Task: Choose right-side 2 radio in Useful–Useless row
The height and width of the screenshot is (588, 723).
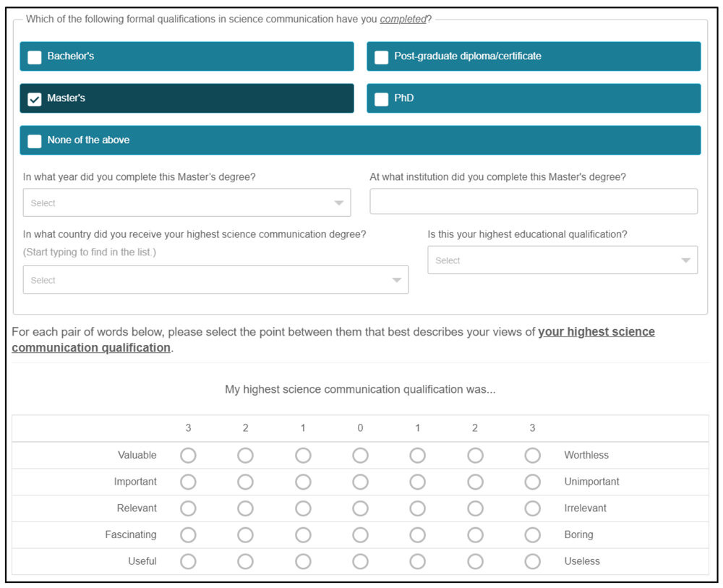Action: pyautogui.click(x=476, y=562)
